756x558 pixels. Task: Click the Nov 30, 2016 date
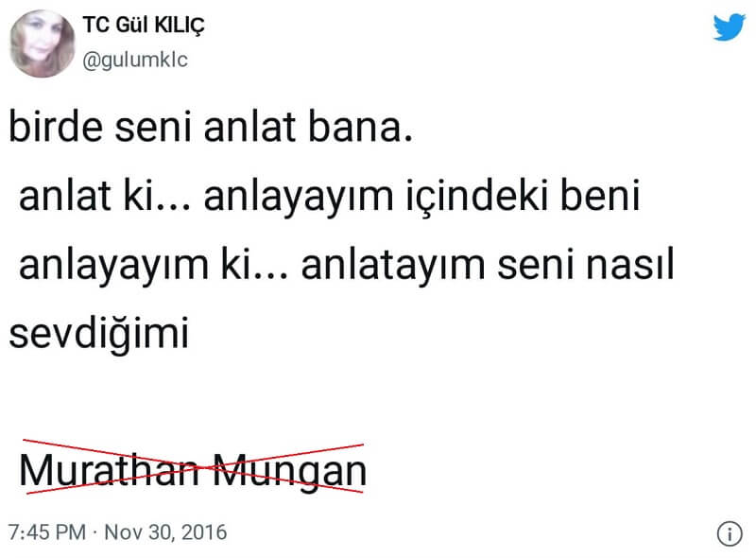click(165, 532)
